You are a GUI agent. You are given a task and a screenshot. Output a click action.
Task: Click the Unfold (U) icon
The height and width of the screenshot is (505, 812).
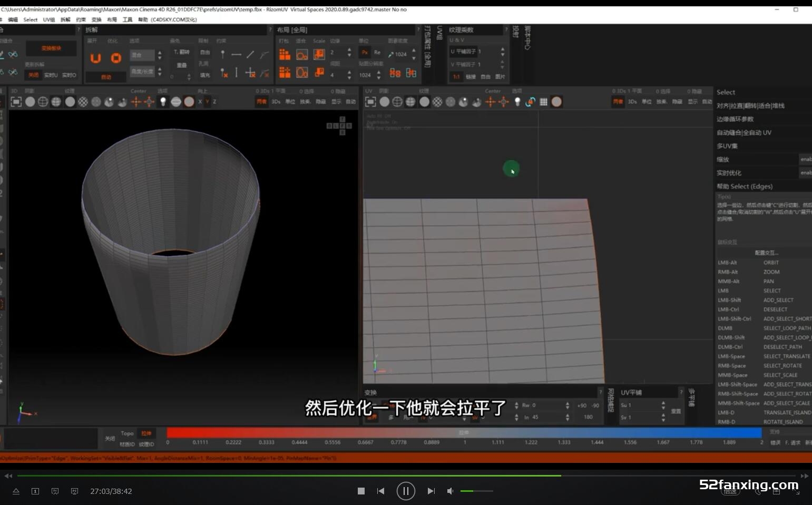point(95,58)
